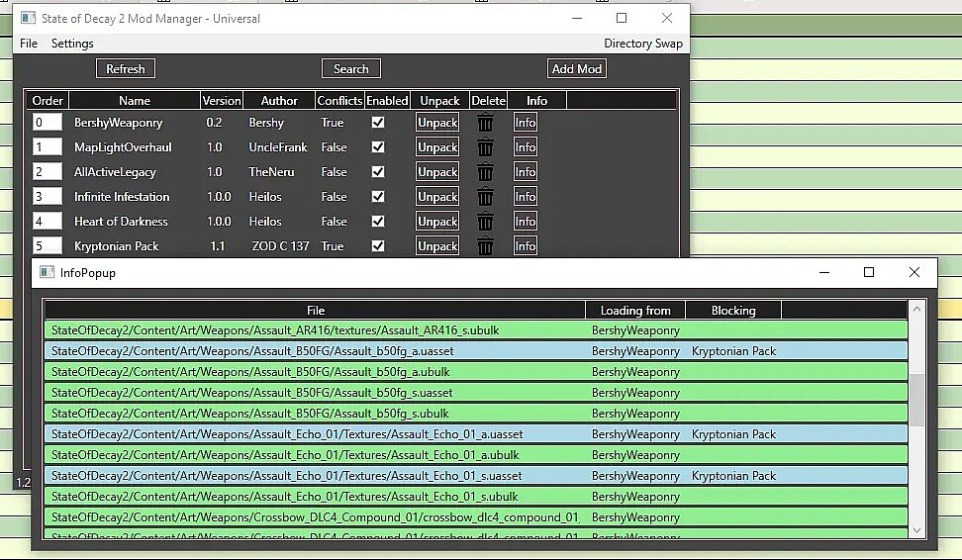Click the Mod Manager title bar app icon
This screenshot has height=560, width=962.
[29, 18]
